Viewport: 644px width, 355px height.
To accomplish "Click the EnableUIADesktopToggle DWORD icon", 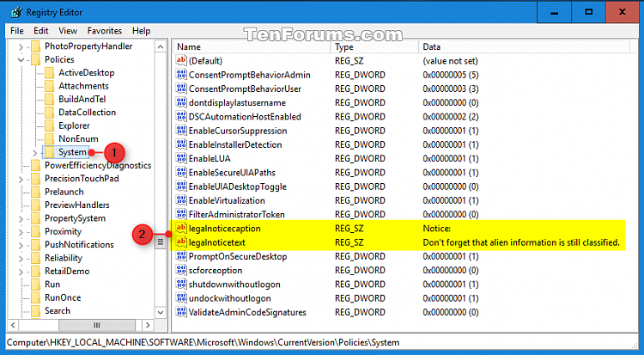I will pos(181,187).
